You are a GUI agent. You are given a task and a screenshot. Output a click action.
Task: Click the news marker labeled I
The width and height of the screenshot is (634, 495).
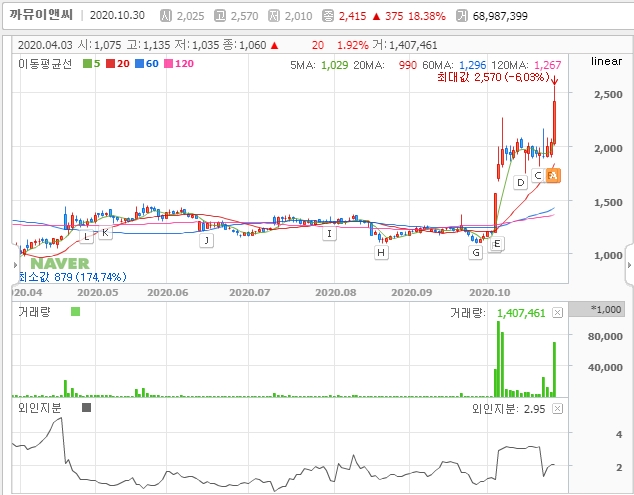329,233
